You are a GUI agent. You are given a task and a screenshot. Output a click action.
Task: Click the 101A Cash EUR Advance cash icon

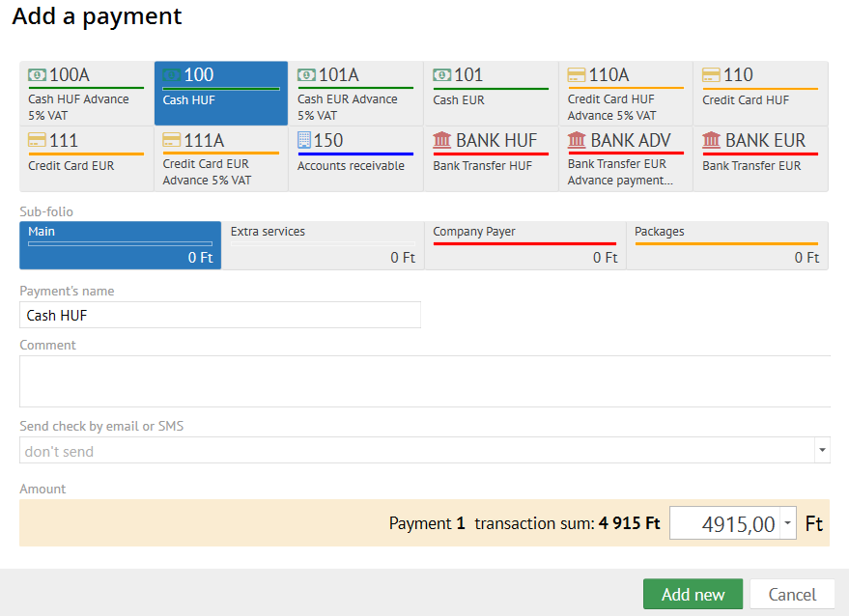307,75
